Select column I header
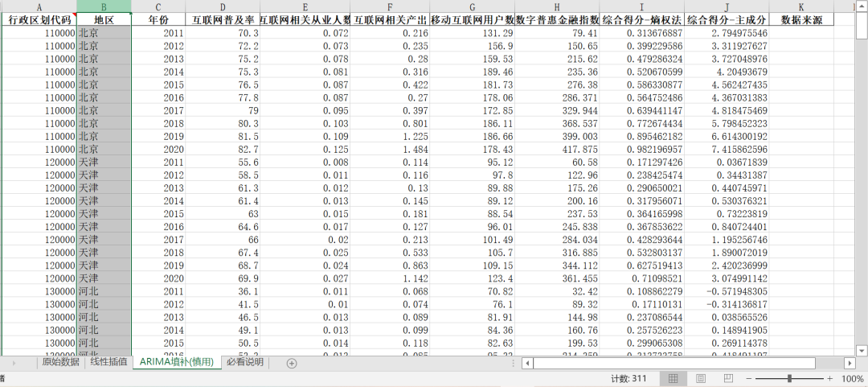Screen dimensions: 868x387 641,6
